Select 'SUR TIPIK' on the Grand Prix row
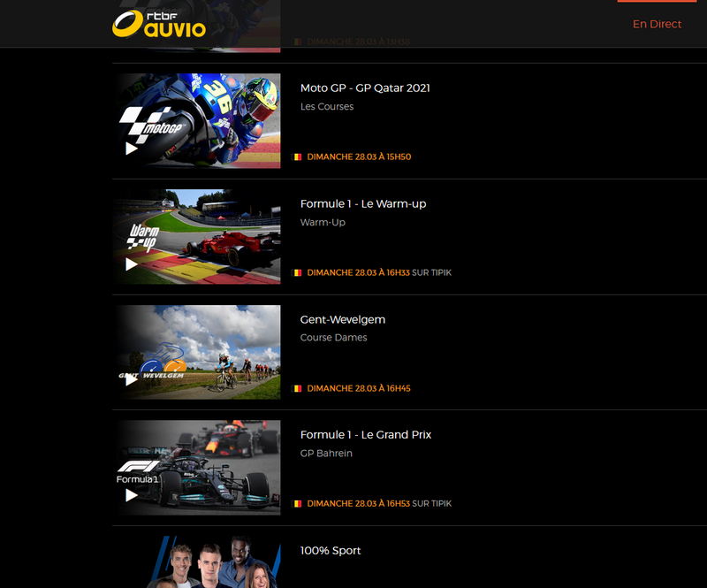707x588 pixels. point(431,504)
